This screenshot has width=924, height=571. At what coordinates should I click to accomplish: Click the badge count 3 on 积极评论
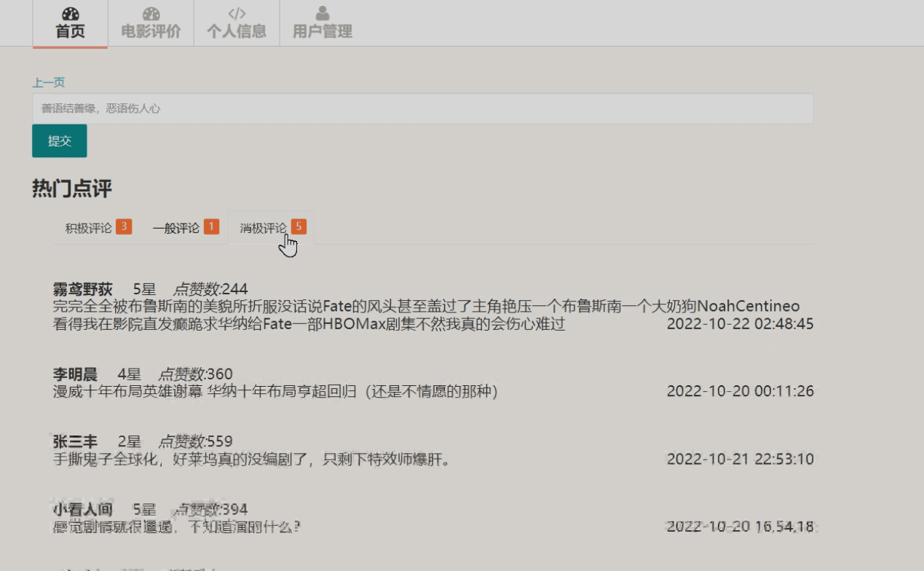point(124,227)
